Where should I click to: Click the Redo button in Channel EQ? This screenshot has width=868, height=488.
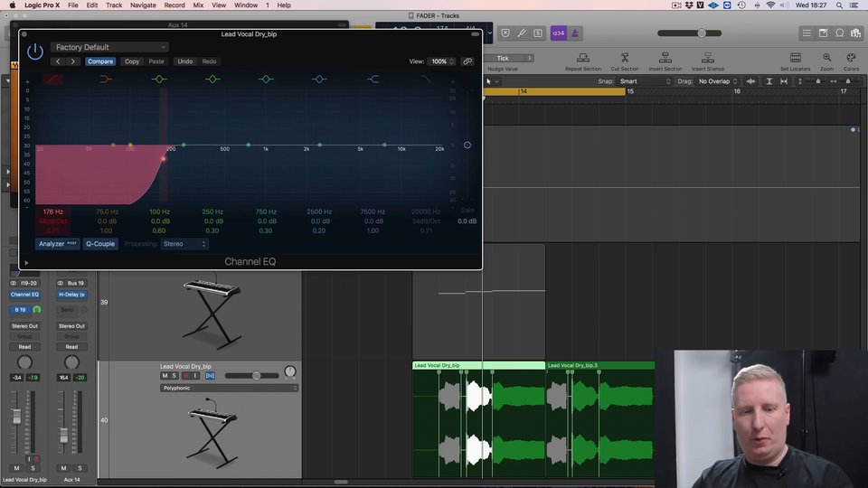(209, 61)
